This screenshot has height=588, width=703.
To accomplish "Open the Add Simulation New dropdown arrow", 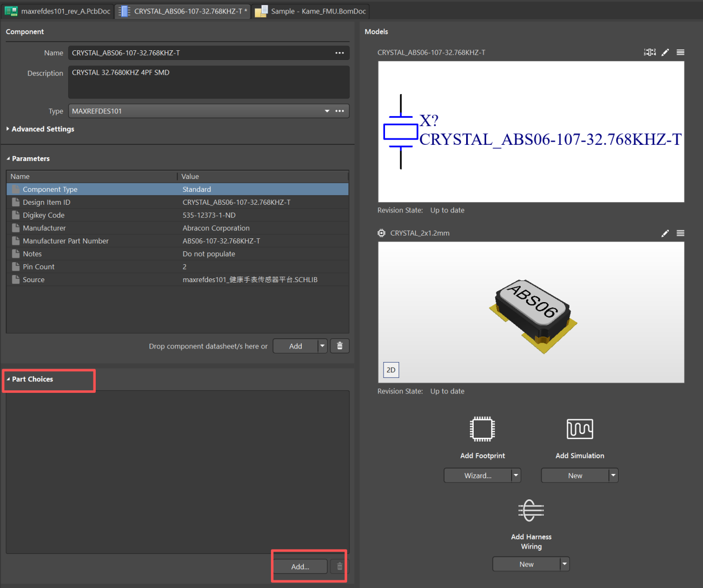I will click(613, 476).
